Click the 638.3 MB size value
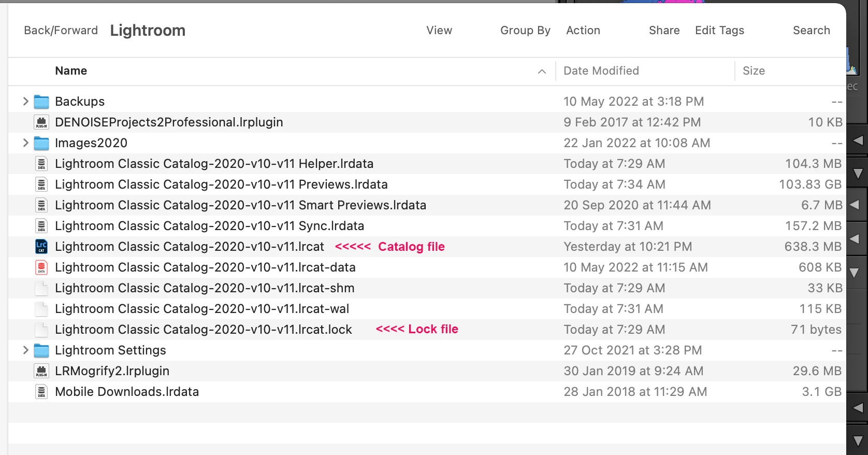 point(813,247)
